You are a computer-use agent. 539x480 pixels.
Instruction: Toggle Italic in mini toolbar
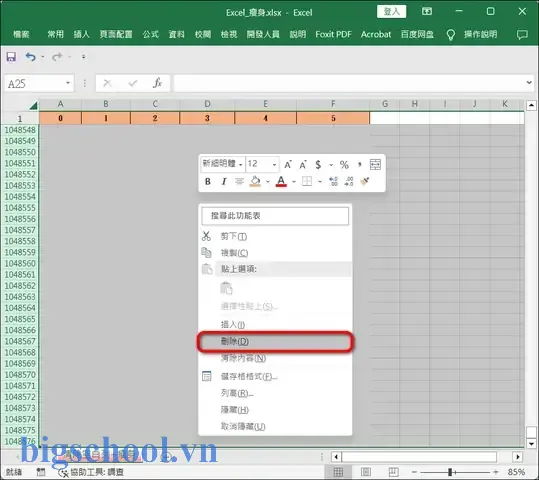[x=224, y=181]
